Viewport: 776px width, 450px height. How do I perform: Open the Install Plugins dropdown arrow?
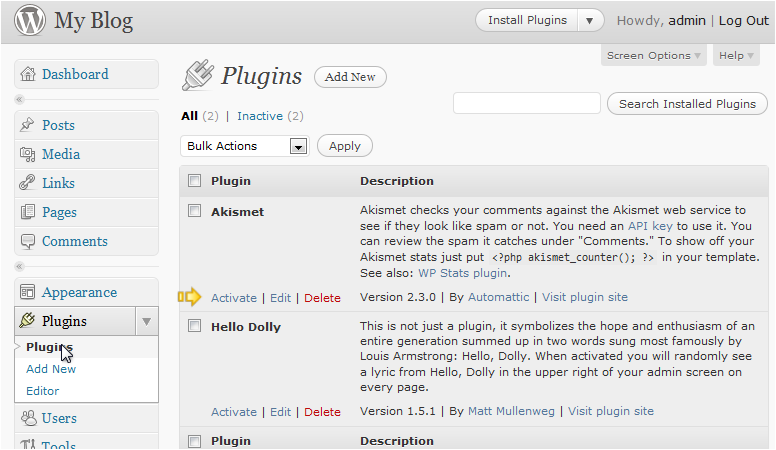pyautogui.click(x=589, y=21)
